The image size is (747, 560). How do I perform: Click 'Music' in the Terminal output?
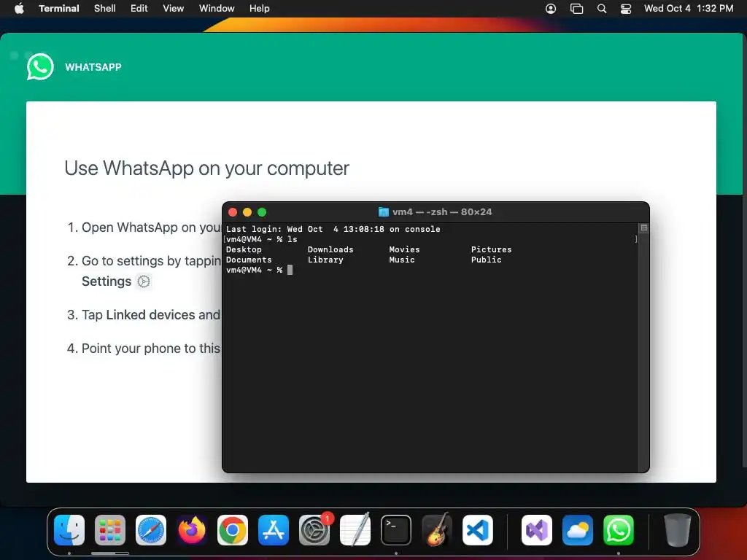(402, 260)
